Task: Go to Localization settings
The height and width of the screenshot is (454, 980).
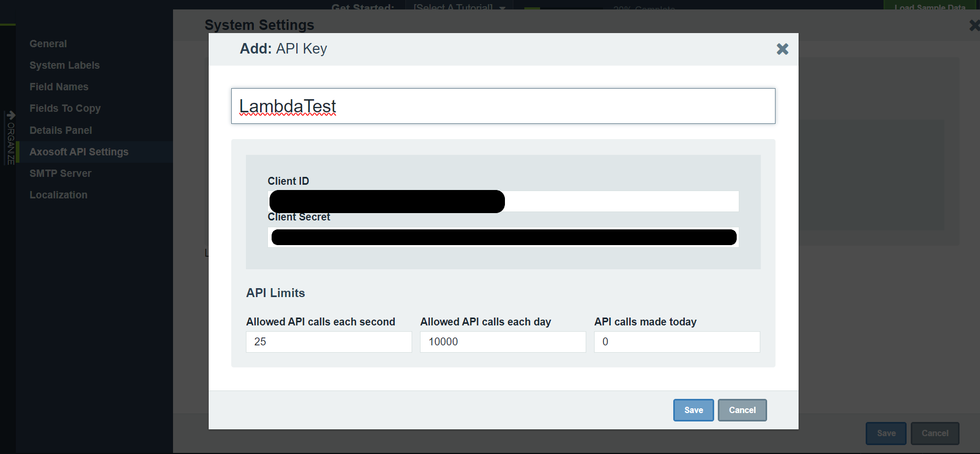Action: pos(58,195)
